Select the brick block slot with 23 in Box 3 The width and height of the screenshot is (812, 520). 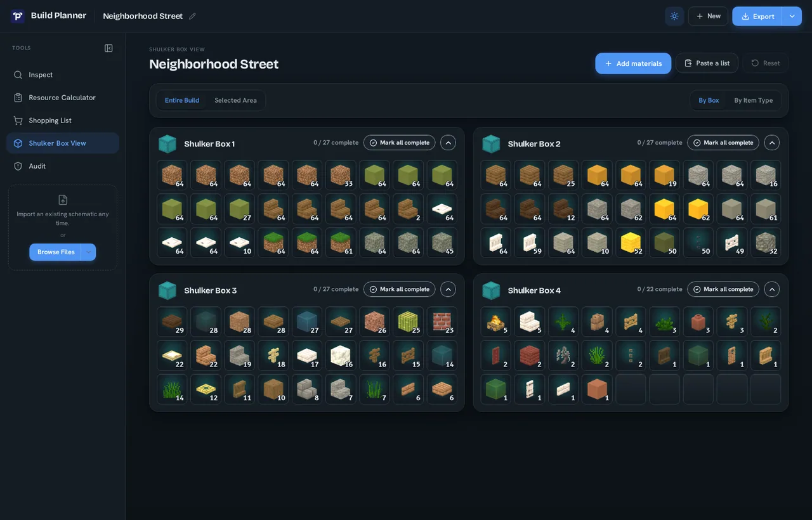[442, 322]
